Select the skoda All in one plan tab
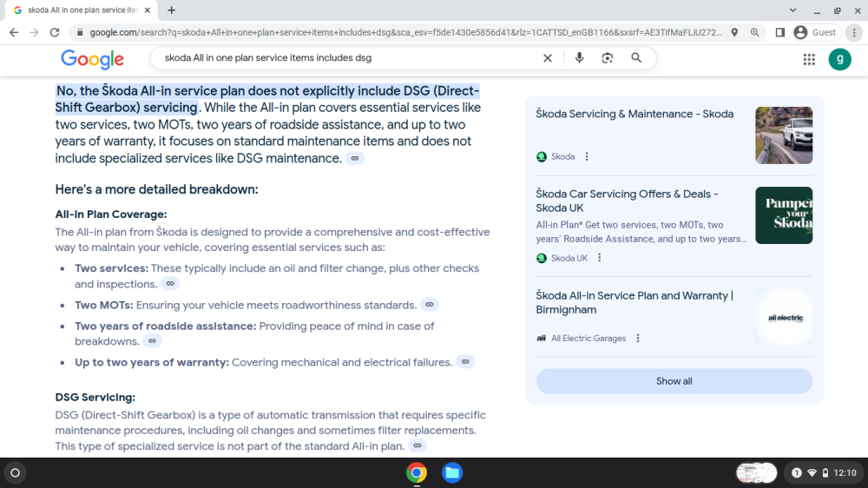Viewport: 868px width, 488px height. pyautogui.click(x=82, y=10)
